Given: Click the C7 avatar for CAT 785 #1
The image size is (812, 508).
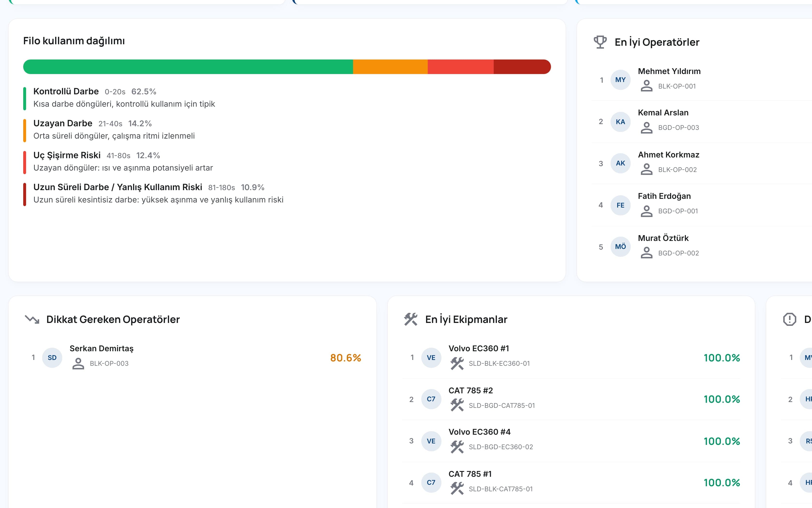Looking at the screenshot, I should (431, 482).
